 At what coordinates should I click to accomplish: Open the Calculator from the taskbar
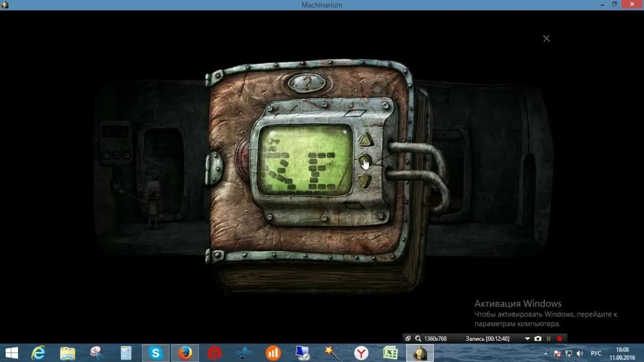pyautogui.click(x=126, y=353)
